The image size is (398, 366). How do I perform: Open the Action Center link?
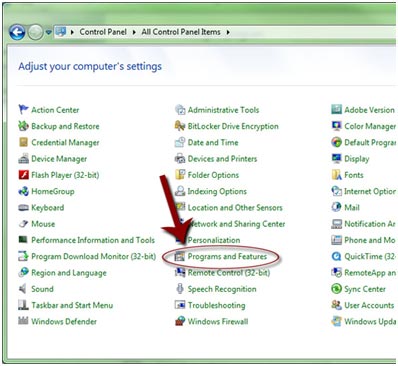click(x=55, y=110)
